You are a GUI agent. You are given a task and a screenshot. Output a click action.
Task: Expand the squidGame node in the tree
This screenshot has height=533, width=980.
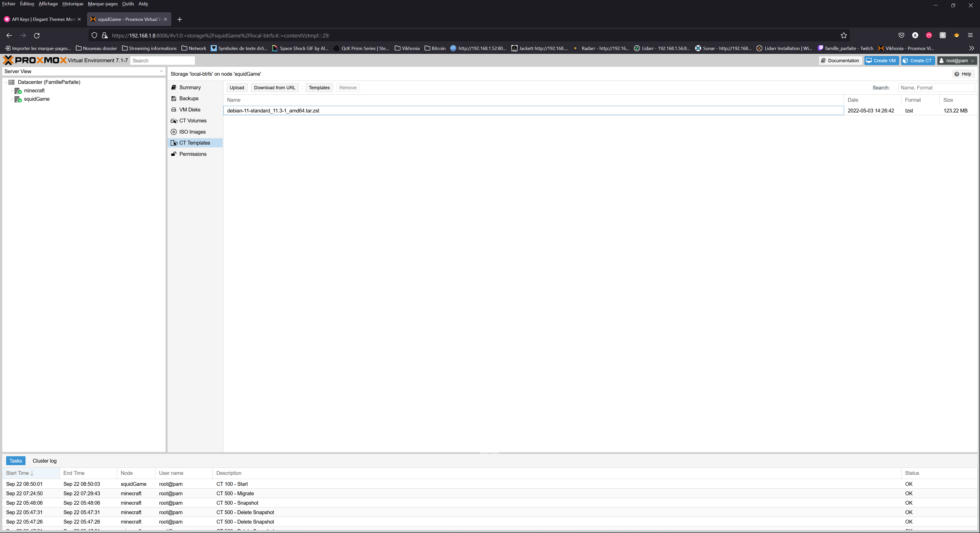[x=12, y=99]
